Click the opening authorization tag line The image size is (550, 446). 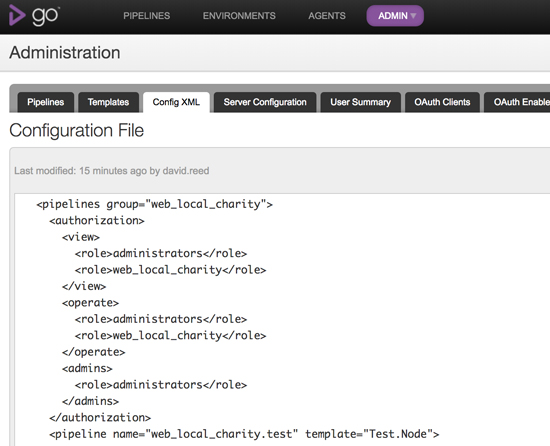tap(97, 221)
